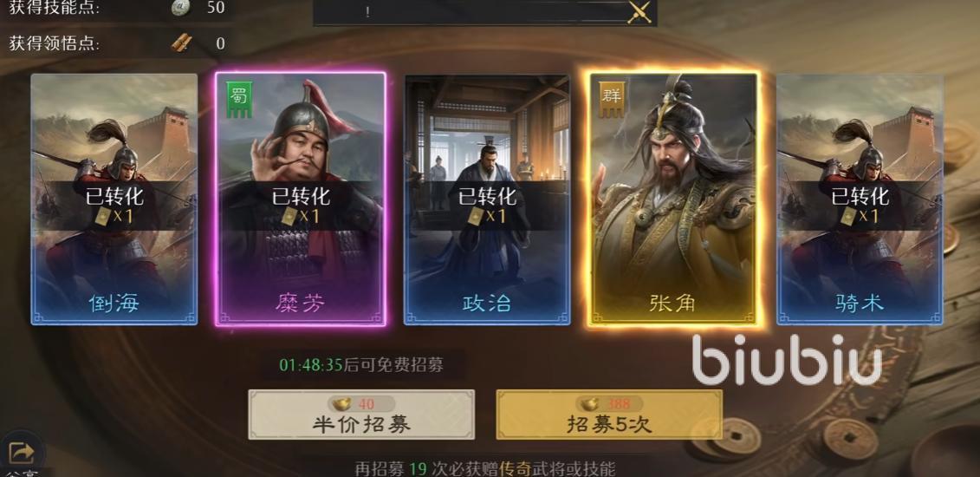980x477 pixels.
Task: Click the 招募5次 recruit five times button
Action: [609, 414]
